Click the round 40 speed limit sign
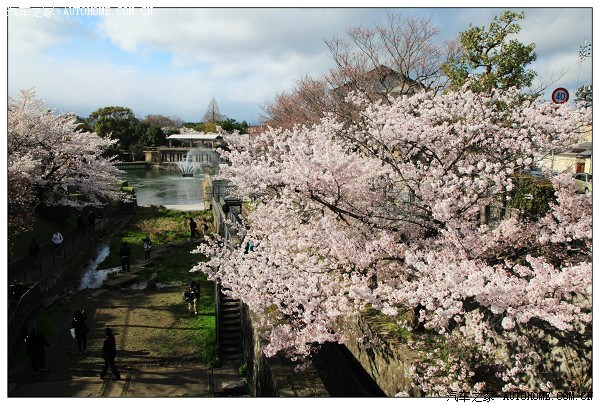 click(x=560, y=96)
